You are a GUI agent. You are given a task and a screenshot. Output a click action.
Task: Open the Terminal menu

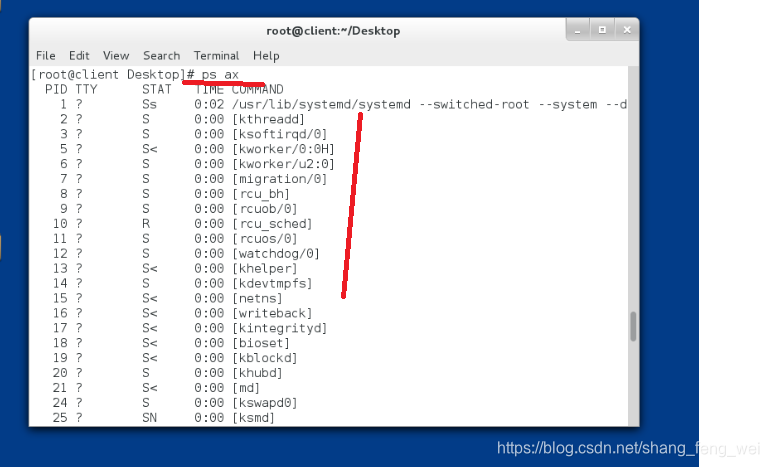click(216, 55)
